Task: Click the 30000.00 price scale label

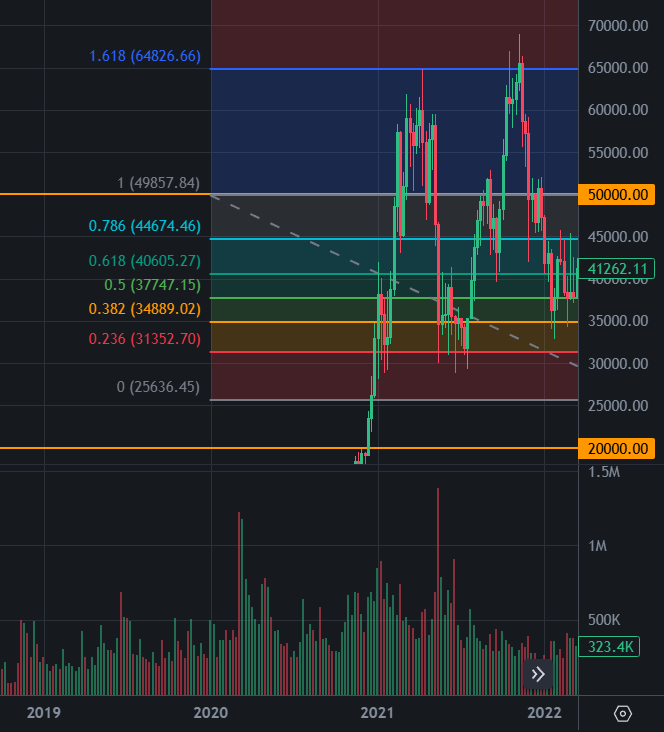Action: 618,364
